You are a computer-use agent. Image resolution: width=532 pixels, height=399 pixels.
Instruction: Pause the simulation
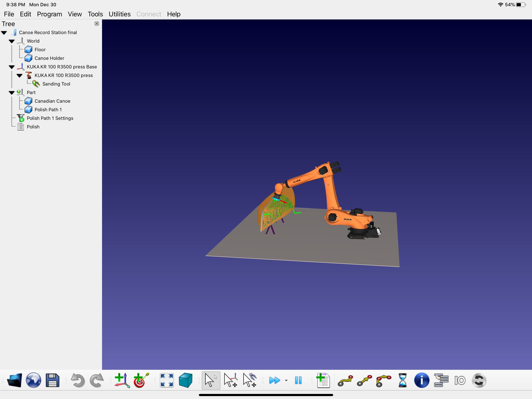point(298,380)
